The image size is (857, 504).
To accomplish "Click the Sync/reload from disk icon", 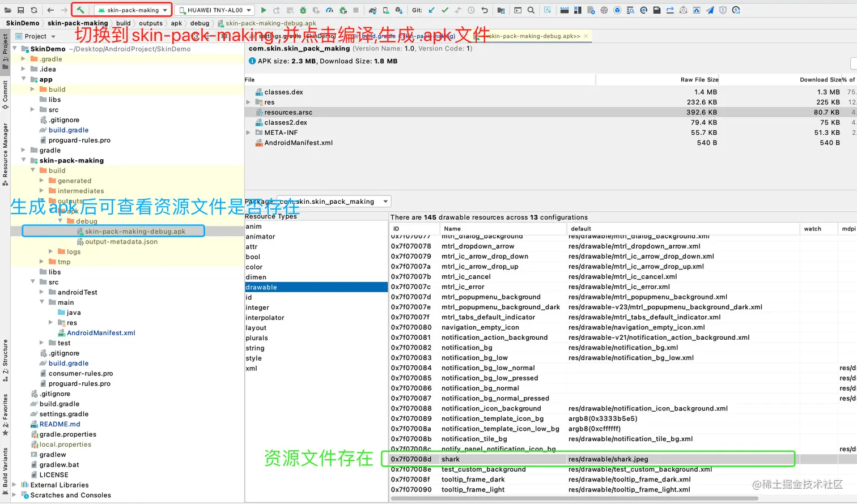I will point(34,10).
